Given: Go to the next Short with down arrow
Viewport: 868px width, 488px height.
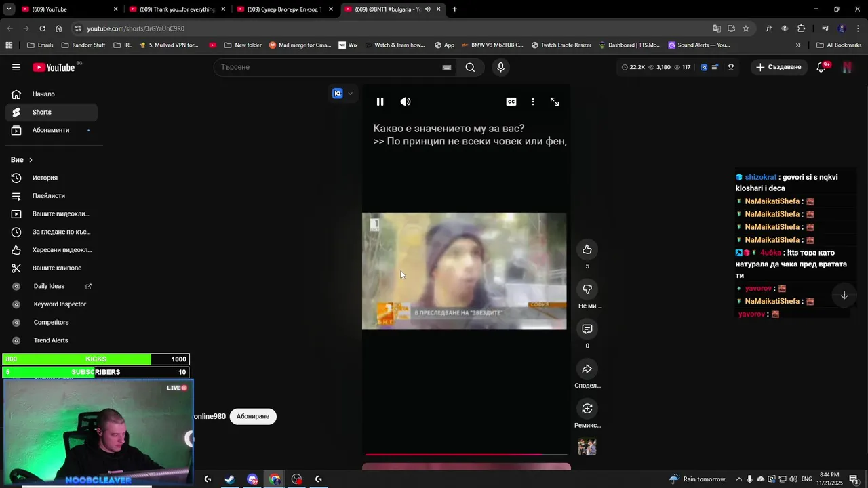Looking at the screenshot, I should coord(844,295).
